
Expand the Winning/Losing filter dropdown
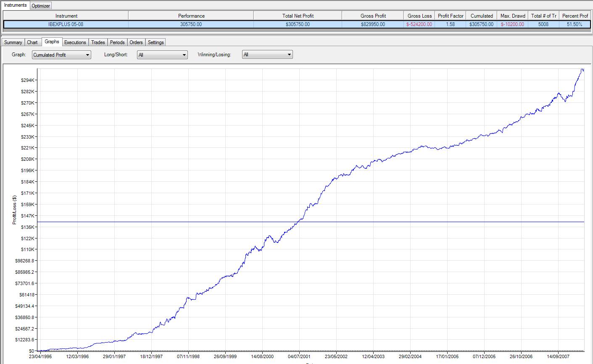coord(267,55)
